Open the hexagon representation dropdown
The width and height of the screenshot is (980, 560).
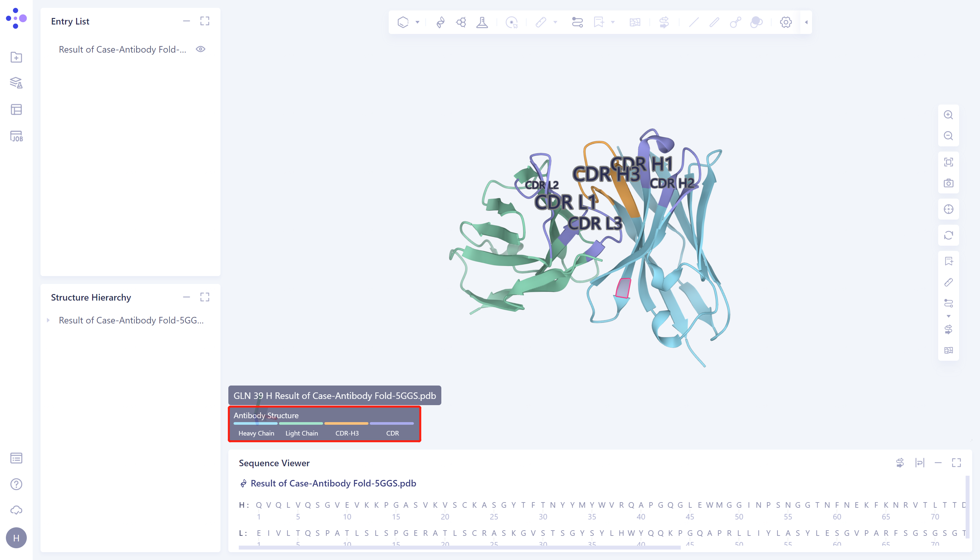[x=417, y=22]
